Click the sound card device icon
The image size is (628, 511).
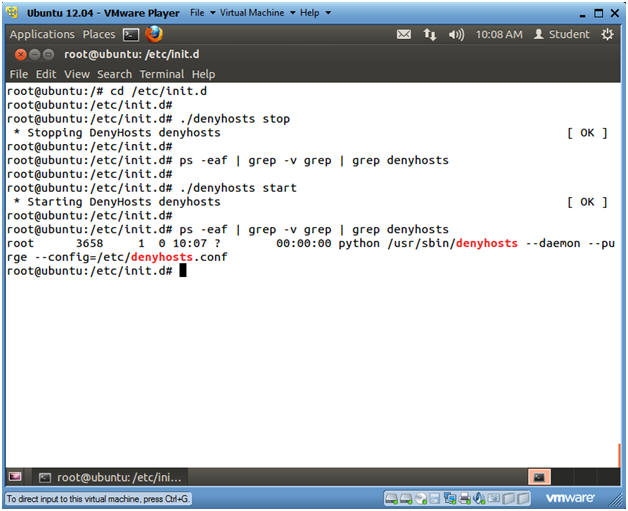tap(479, 499)
